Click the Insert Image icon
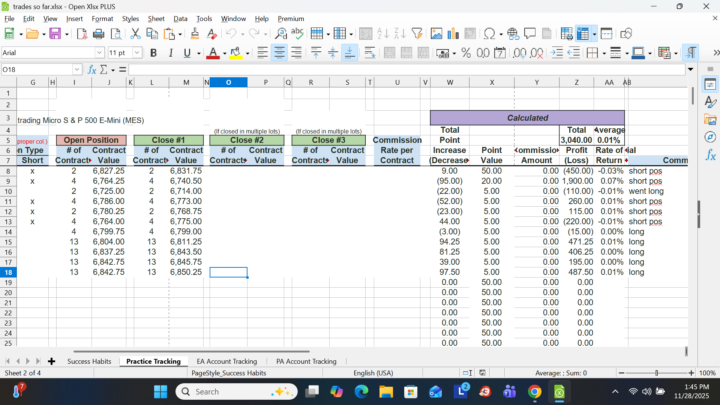This screenshot has height=405, width=720. click(436, 34)
